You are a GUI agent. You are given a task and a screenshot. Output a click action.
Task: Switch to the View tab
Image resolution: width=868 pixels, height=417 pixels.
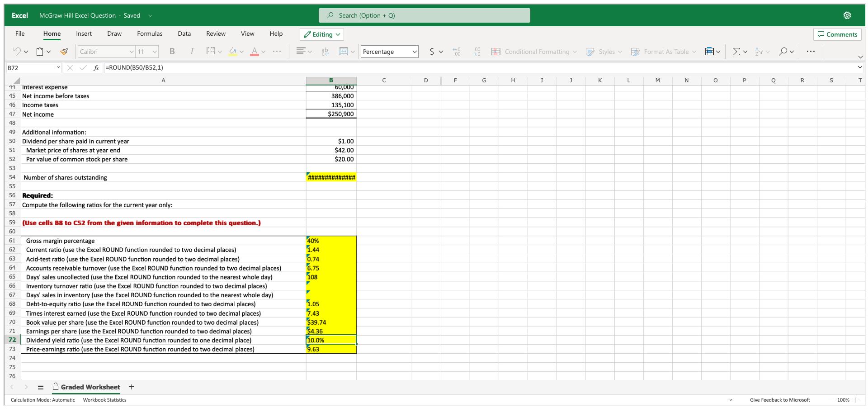247,33
